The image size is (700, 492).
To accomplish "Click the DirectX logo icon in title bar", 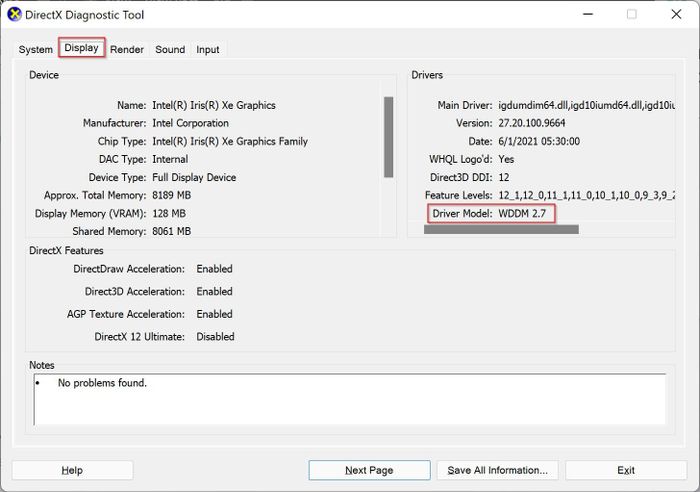I will pos(14,15).
